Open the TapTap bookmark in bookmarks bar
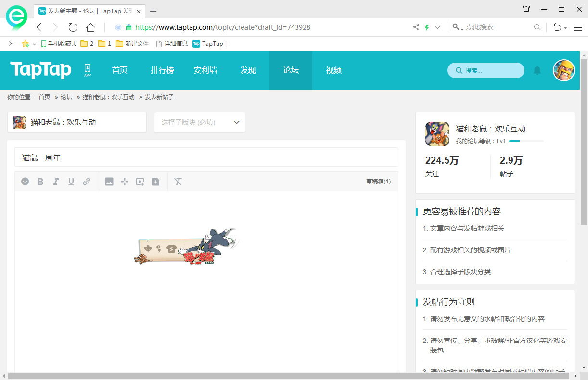The image size is (588, 380). point(208,44)
